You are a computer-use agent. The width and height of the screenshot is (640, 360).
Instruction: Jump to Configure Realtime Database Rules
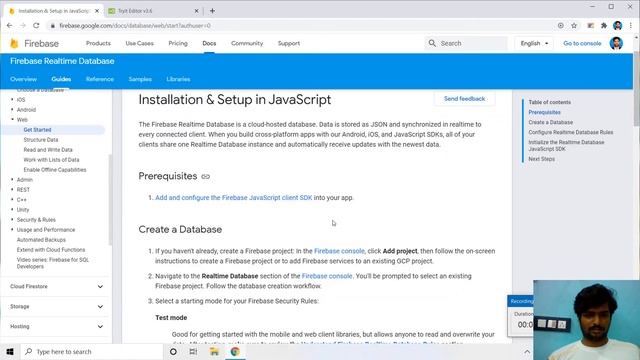[571, 132]
